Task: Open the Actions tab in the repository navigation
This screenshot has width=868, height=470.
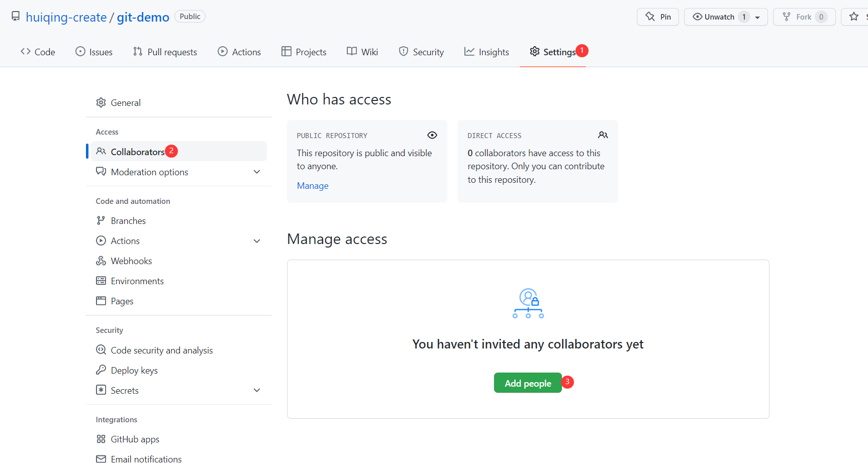Action: tap(239, 52)
